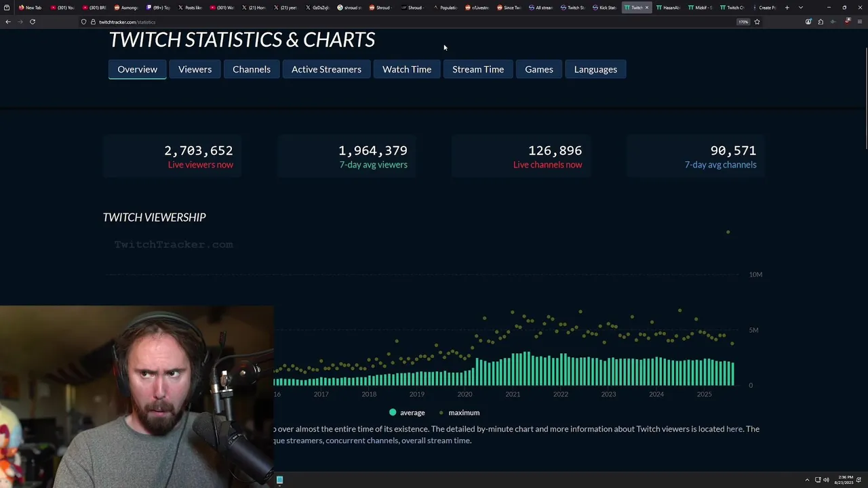Open the Firefox account icon
Viewport: 868px width, 488px height.
pyautogui.click(x=808, y=22)
